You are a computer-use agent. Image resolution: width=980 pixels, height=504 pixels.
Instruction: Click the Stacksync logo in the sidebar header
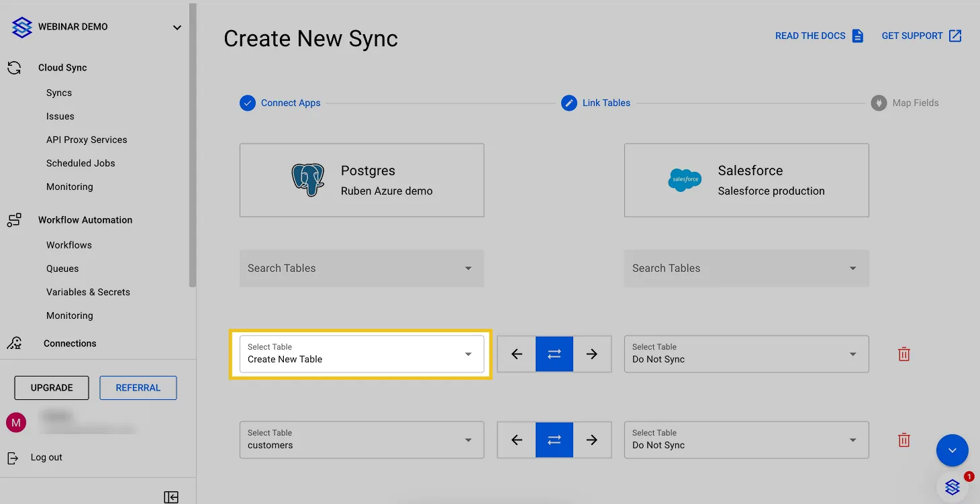(22, 28)
